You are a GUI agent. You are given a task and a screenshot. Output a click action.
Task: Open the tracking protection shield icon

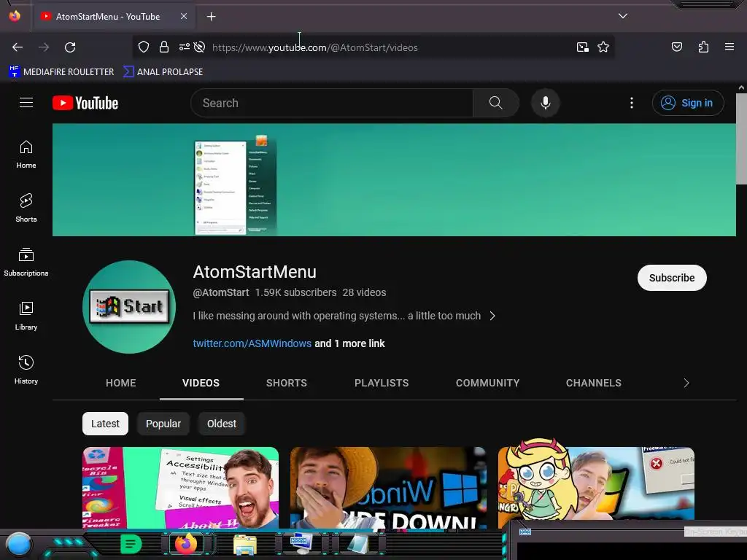[144, 47]
